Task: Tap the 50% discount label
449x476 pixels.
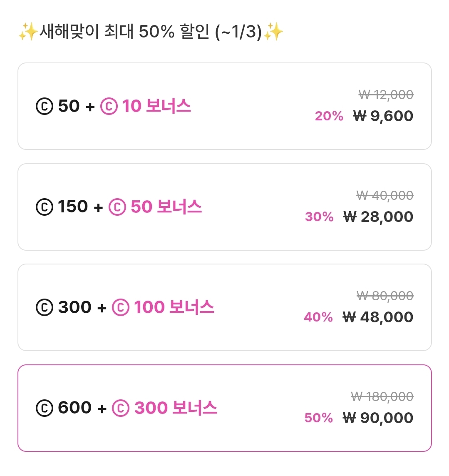Action: click(x=319, y=418)
